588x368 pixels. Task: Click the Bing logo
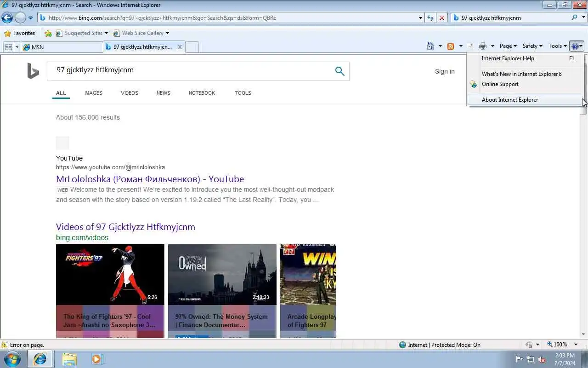coord(33,71)
